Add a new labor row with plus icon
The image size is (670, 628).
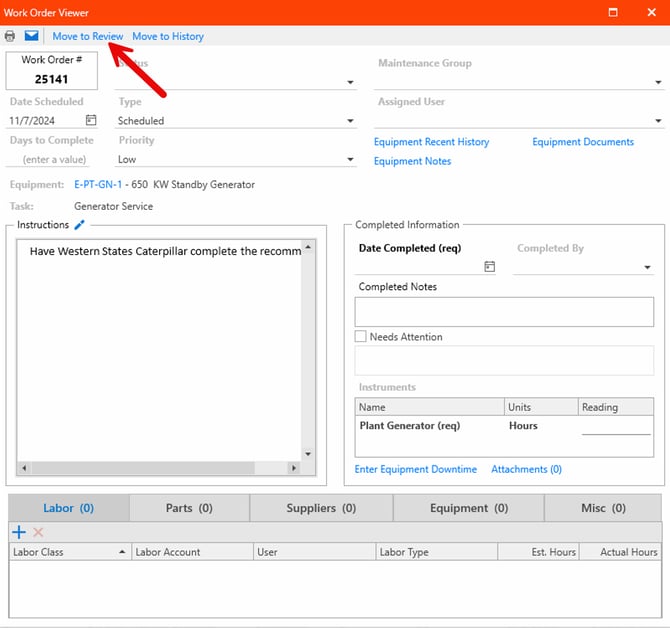tap(19, 533)
